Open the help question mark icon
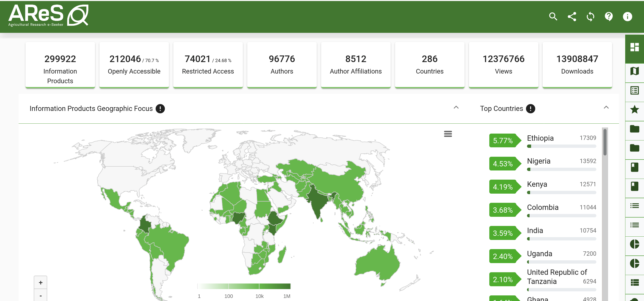 [609, 17]
